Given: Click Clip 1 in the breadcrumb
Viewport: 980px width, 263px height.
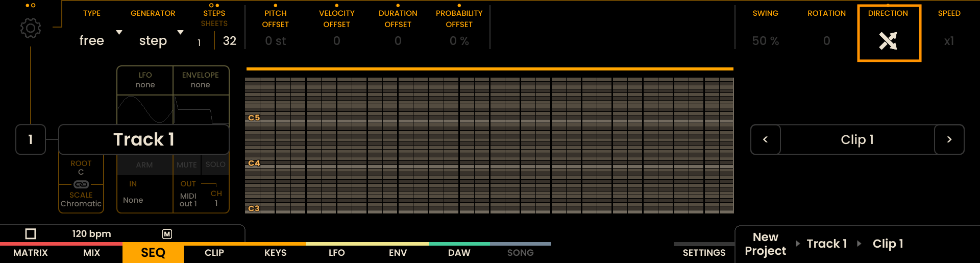Looking at the screenshot, I should click(888, 244).
